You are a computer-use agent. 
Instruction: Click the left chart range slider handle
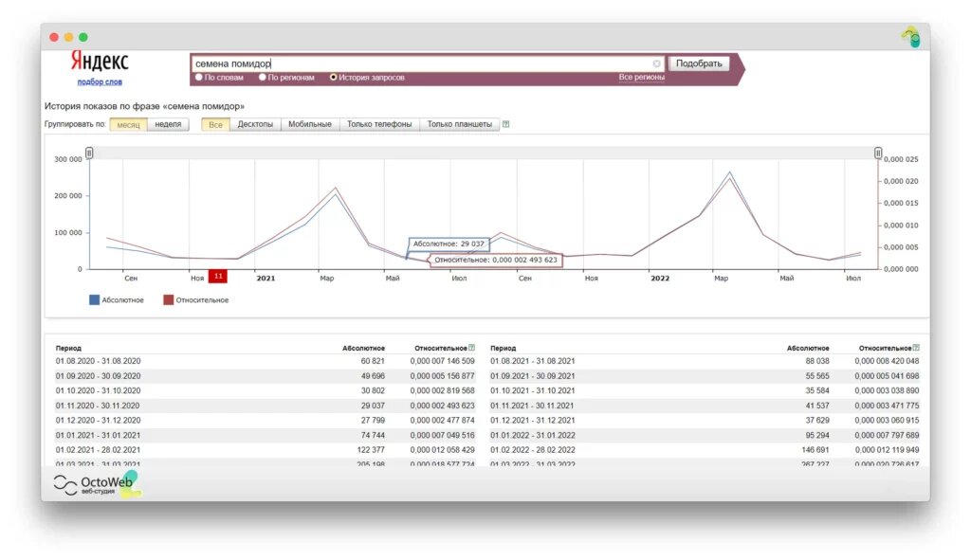click(x=89, y=153)
